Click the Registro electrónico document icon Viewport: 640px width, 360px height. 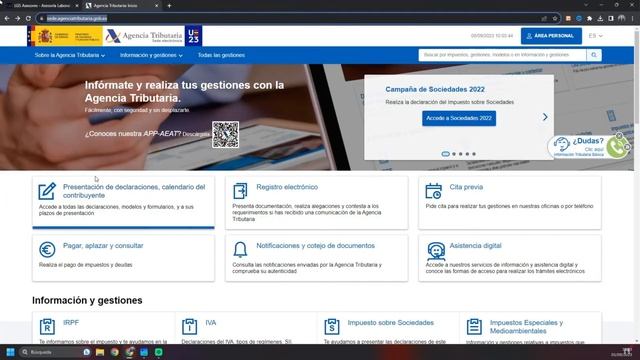[x=240, y=191]
